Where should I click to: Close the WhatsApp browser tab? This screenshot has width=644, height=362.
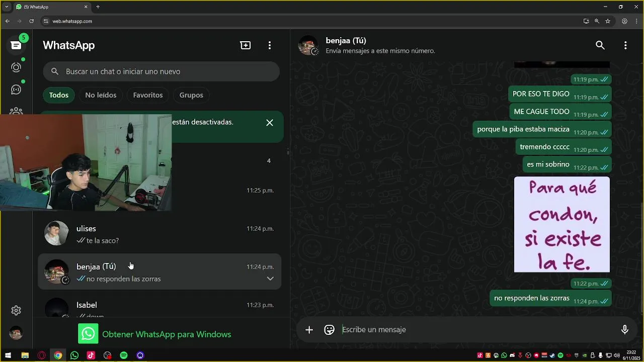tap(86, 7)
